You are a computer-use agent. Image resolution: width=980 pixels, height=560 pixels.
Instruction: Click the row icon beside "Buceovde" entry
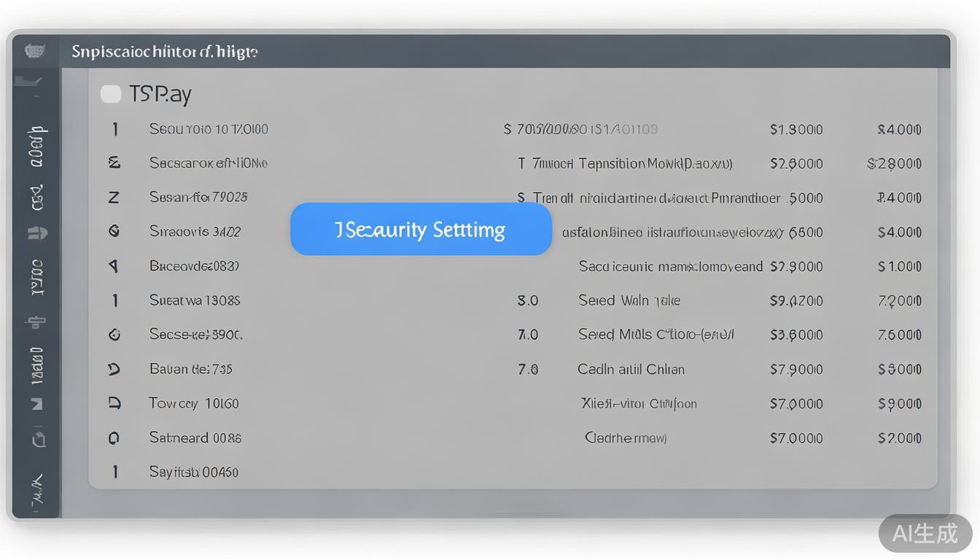pyautogui.click(x=114, y=266)
